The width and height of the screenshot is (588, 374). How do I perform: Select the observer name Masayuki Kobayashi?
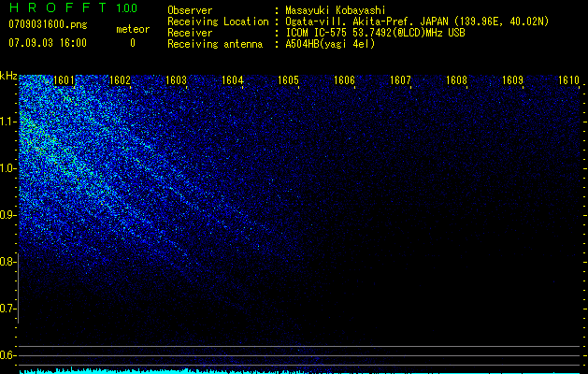[336, 10]
